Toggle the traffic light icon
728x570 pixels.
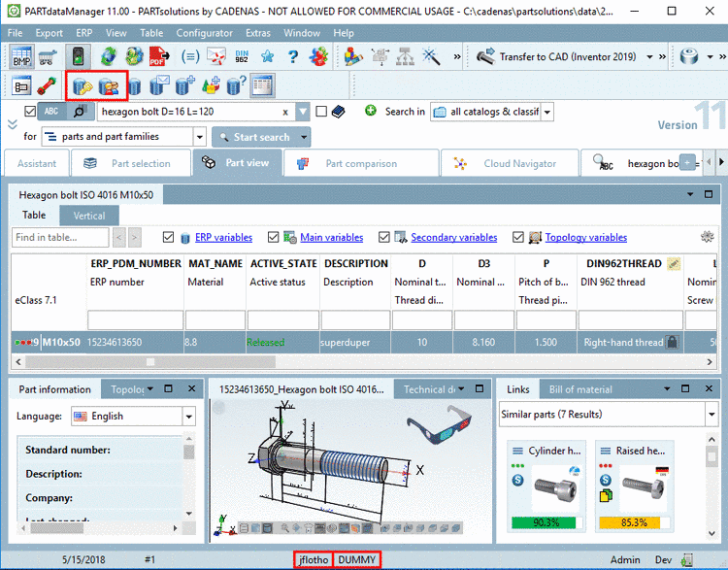click(78, 56)
